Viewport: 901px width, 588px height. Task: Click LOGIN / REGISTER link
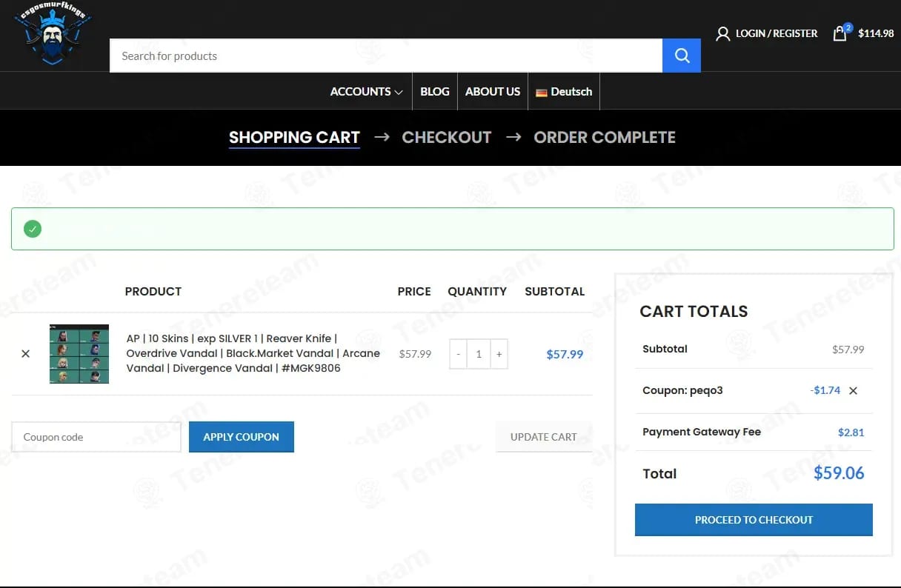[777, 33]
